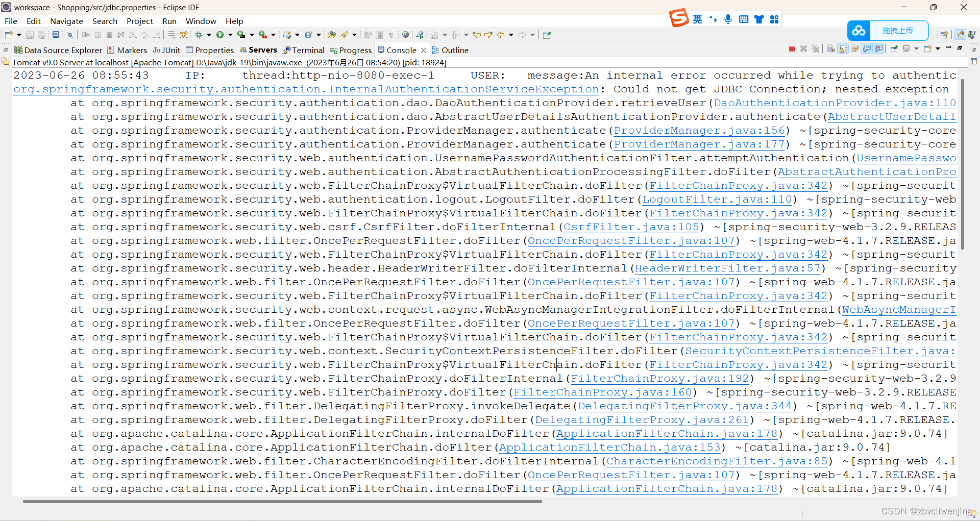Switch to the Outline tab
Viewport: 980px width, 521px height.
click(x=450, y=50)
